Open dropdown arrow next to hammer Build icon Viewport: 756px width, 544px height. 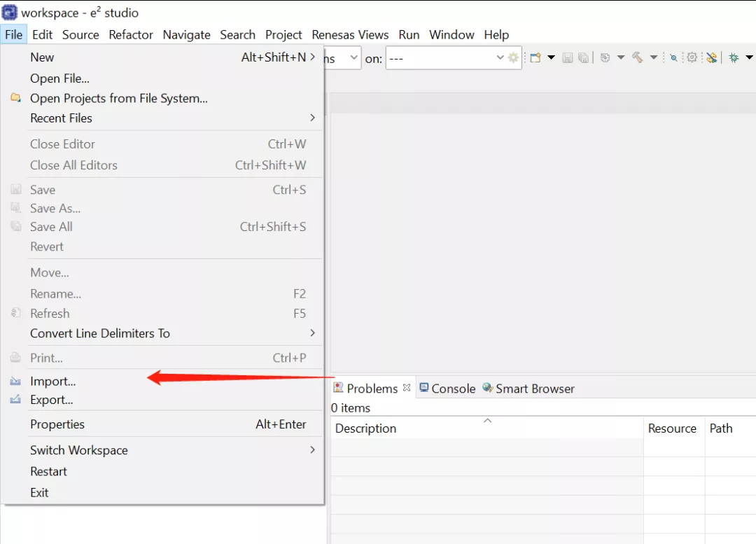click(654, 57)
